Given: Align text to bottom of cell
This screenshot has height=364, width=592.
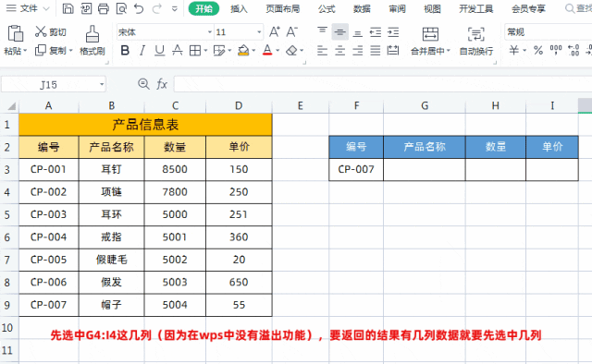Looking at the screenshot, I should [x=358, y=33].
